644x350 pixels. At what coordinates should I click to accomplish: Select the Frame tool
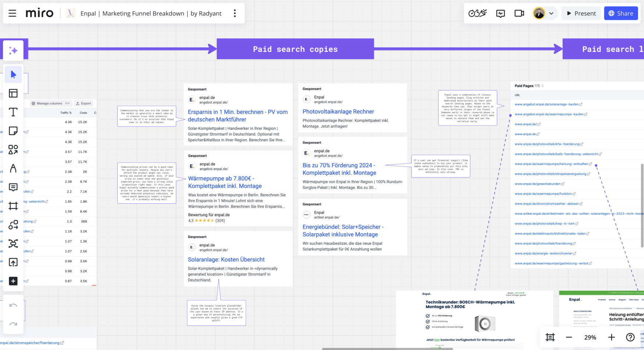tap(13, 206)
